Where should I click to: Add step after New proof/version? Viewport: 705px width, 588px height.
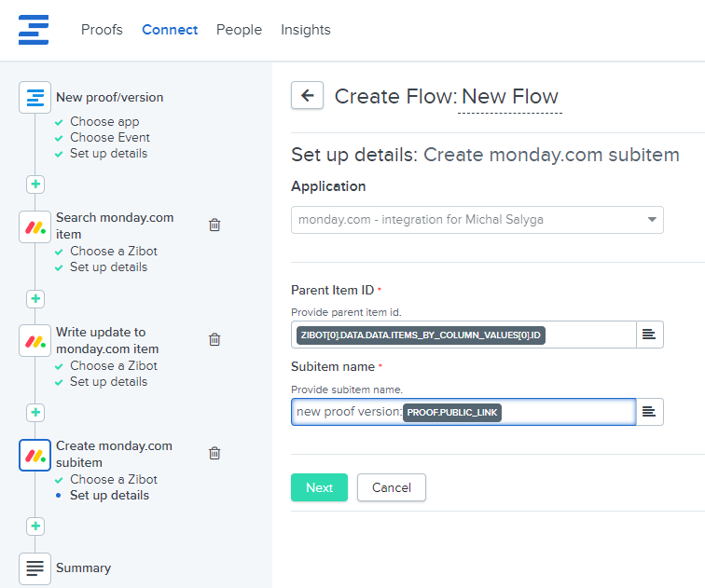click(35, 184)
